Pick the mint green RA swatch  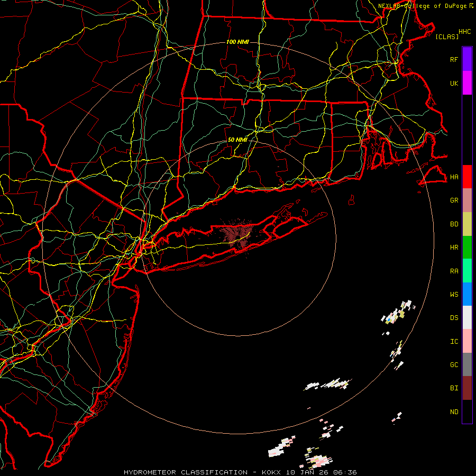pyautogui.click(x=467, y=271)
